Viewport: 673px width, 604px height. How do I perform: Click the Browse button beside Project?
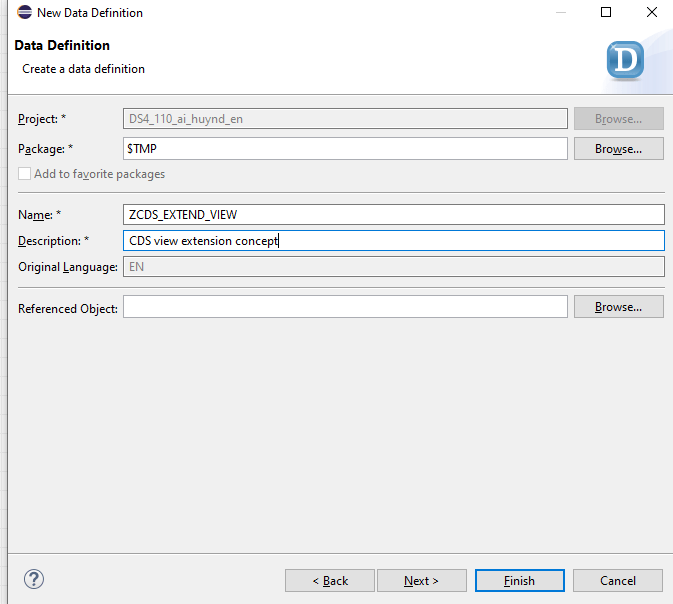click(x=618, y=119)
